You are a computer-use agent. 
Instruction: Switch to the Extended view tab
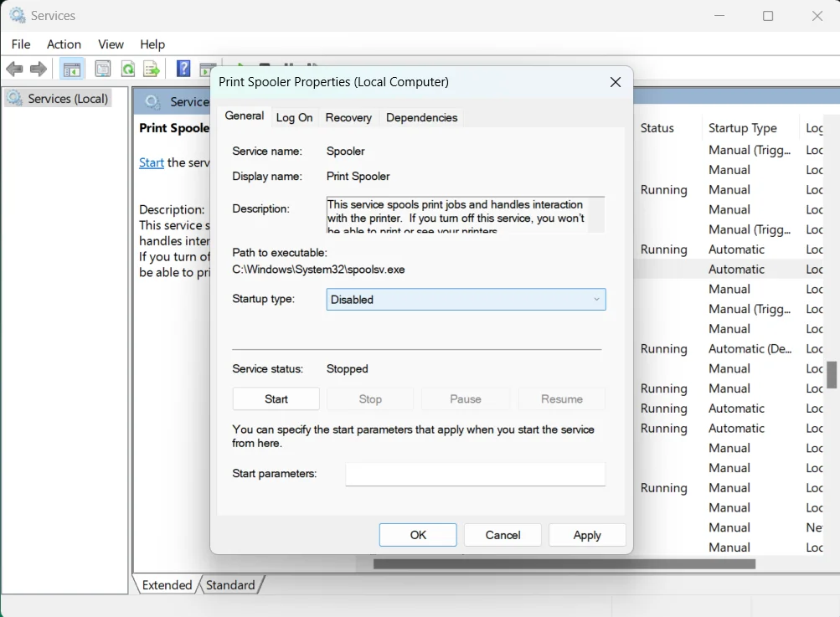coord(167,585)
